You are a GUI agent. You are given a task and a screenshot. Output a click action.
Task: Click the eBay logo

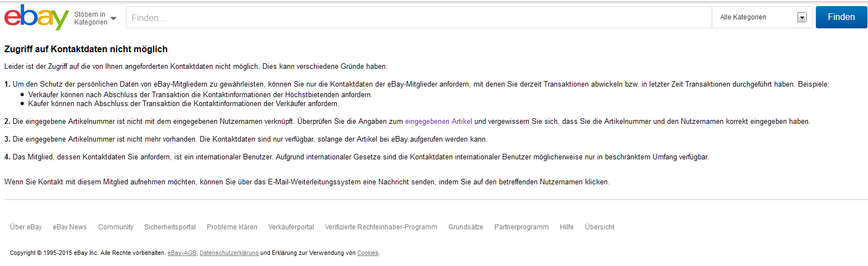(36, 17)
